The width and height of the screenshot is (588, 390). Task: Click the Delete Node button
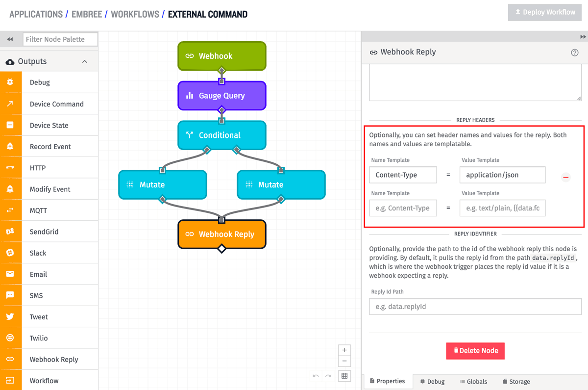pyautogui.click(x=475, y=351)
